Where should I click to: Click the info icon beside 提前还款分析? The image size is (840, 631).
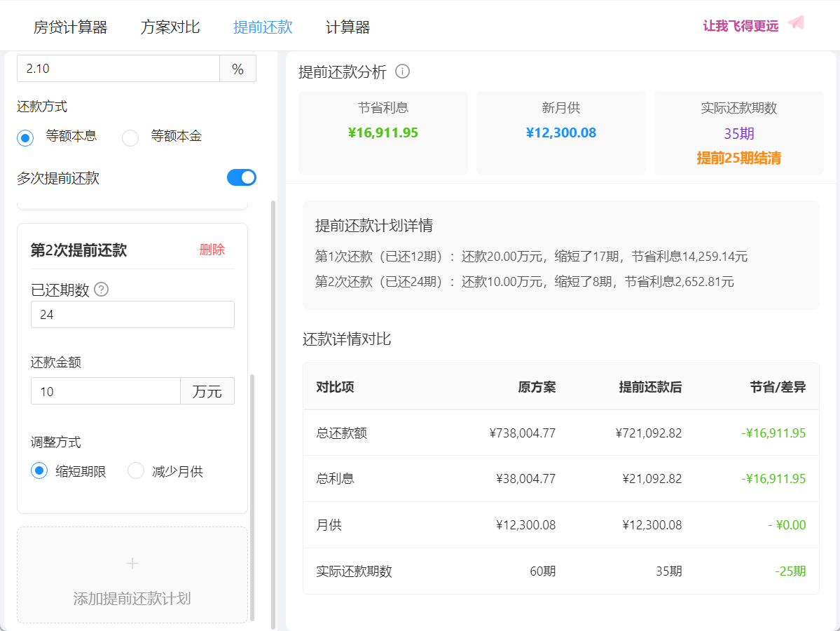[x=402, y=72]
